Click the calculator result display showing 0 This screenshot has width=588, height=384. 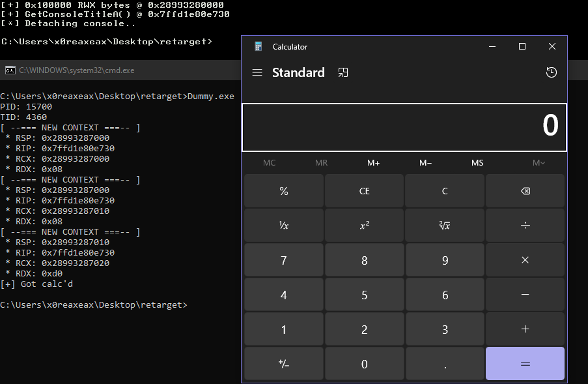pos(404,127)
